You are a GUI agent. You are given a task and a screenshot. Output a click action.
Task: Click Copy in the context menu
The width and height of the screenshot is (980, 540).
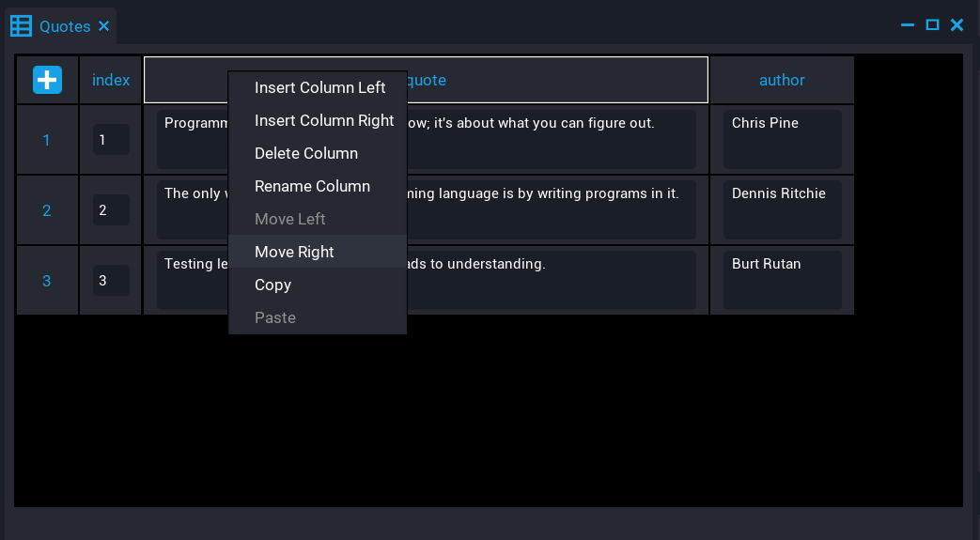[273, 285]
